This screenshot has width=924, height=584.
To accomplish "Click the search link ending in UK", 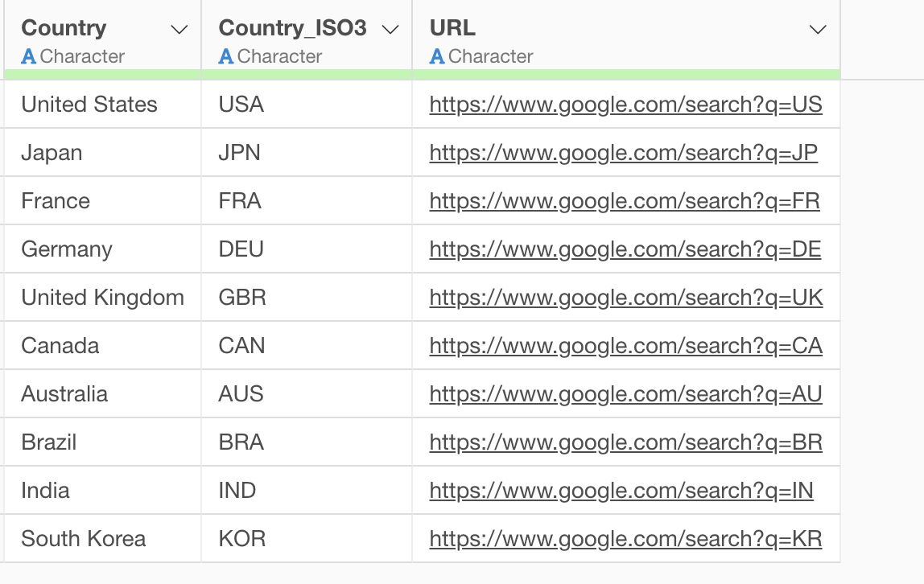I will (625, 298).
